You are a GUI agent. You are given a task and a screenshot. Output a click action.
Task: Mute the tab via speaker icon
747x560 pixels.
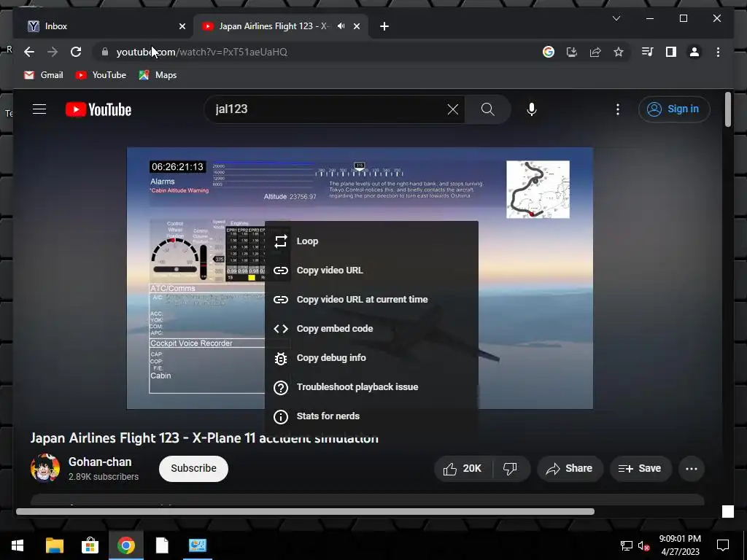[341, 26]
